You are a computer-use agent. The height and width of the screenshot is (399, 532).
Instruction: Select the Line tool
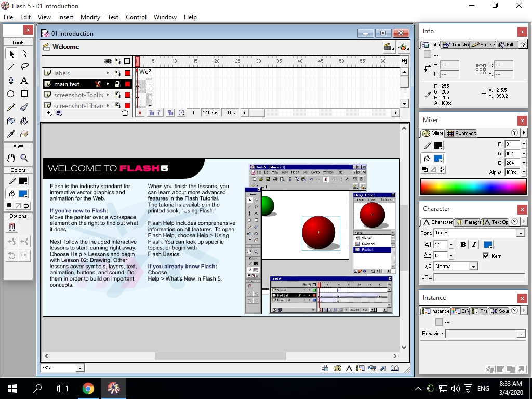pos(11,67)
